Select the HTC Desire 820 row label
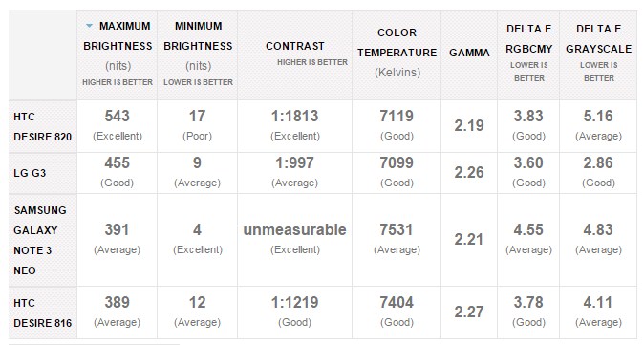Viewport: 644px width, 345px height. [x=42, y=126]
